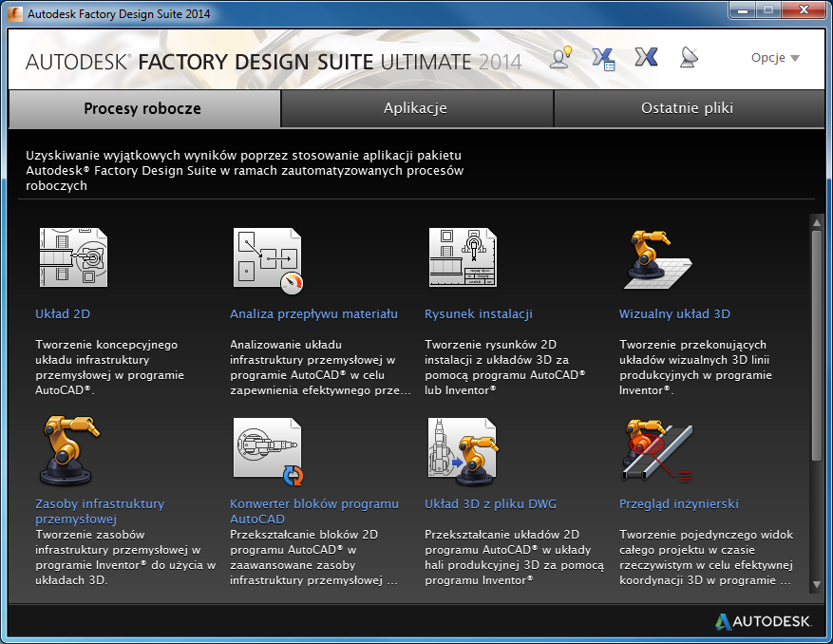Open Konwerter bloków programu AutoCAD link

coord(314,511)
